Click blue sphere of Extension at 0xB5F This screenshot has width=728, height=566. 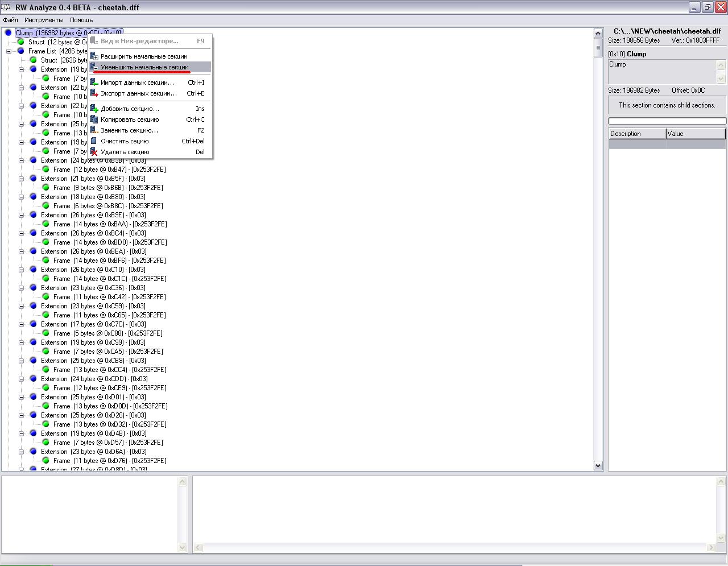pyautogui.click(x=33, y=179)
